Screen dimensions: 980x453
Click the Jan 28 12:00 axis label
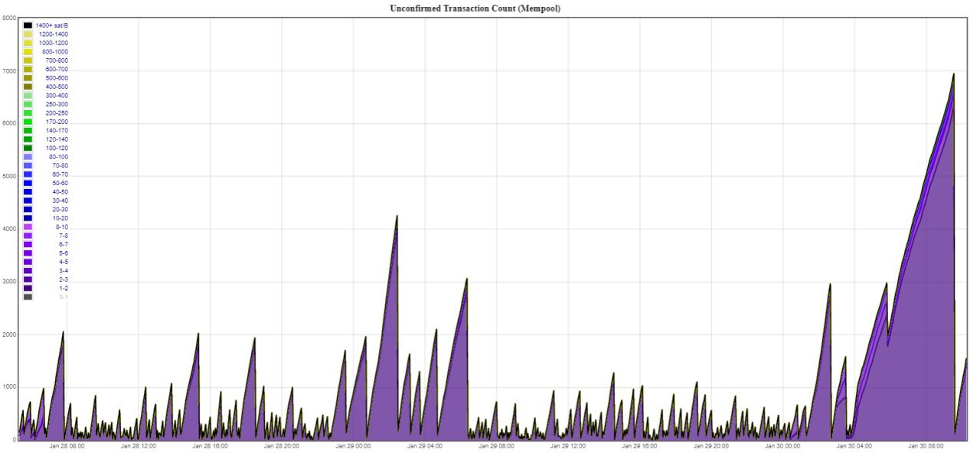[x=139, y=445]
